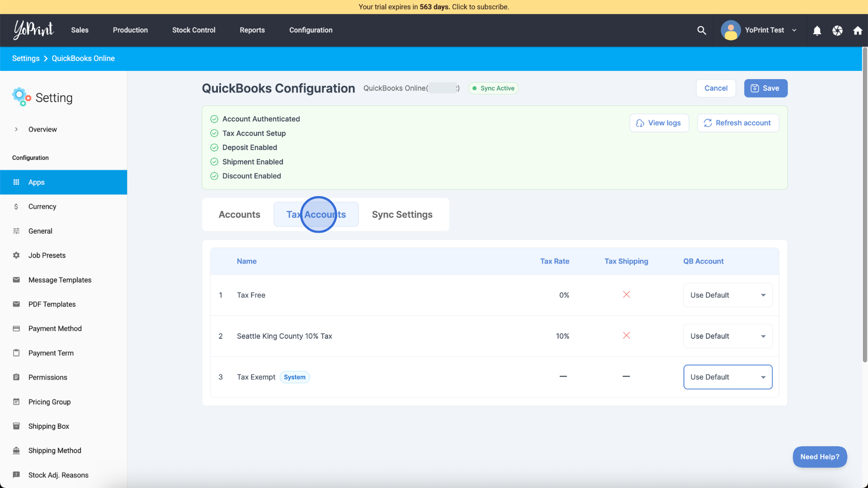Open the Configuration menu

click(x=311, y=30)
